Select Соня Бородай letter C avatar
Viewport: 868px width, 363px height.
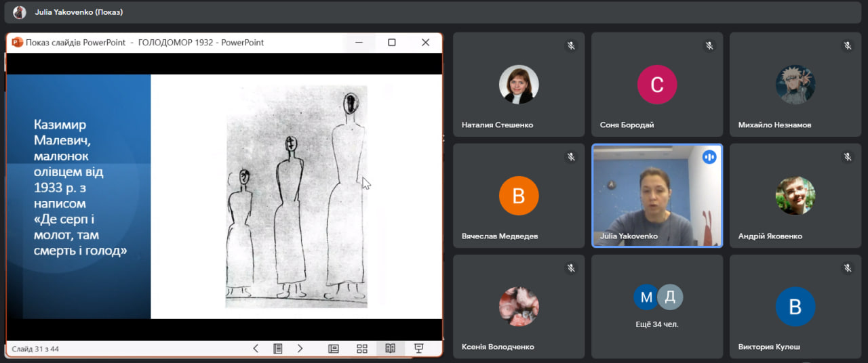click(657, 85)
